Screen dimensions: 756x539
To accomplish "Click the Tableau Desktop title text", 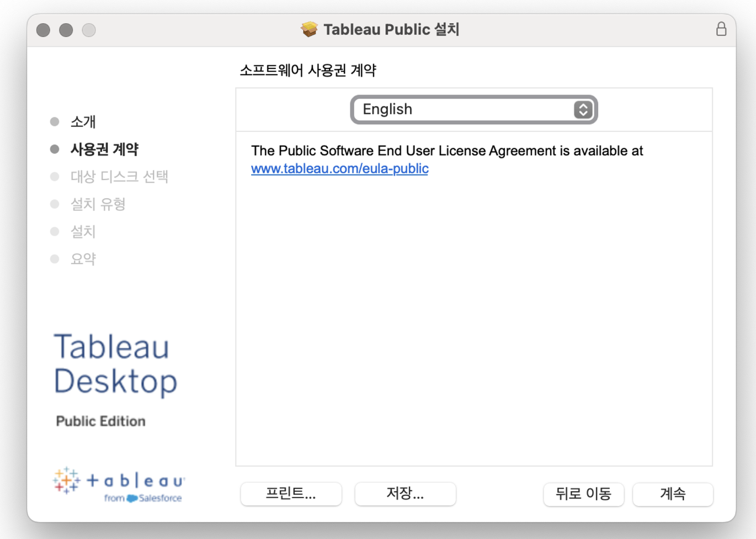I will pyautogui.click(x=115, y=364).
